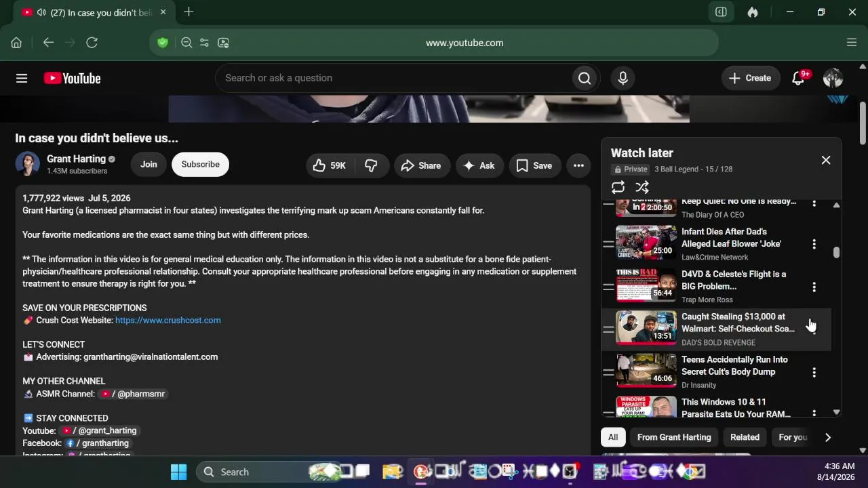Screen dimensions: 868x488
Task: Open options for 'Keep Quiet' video
Action: 814,203
